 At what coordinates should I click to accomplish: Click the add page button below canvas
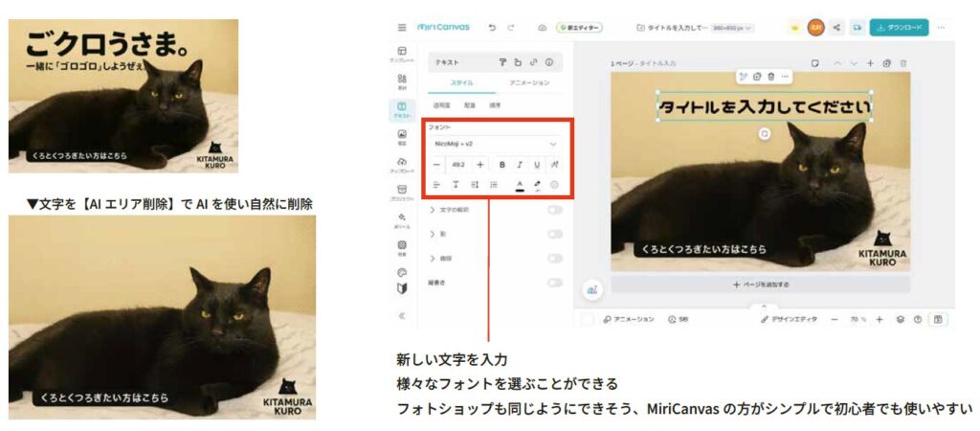(760, 284)
